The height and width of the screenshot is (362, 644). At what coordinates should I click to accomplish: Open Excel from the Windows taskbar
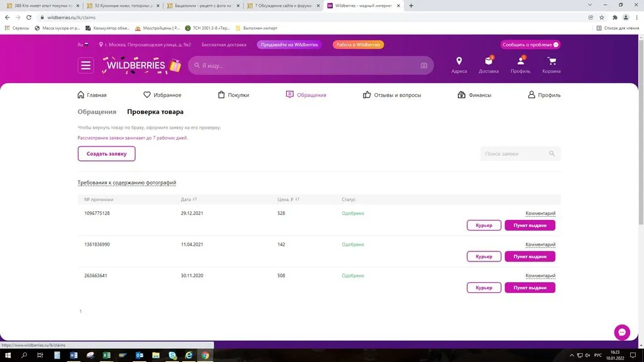click(107, 356)
